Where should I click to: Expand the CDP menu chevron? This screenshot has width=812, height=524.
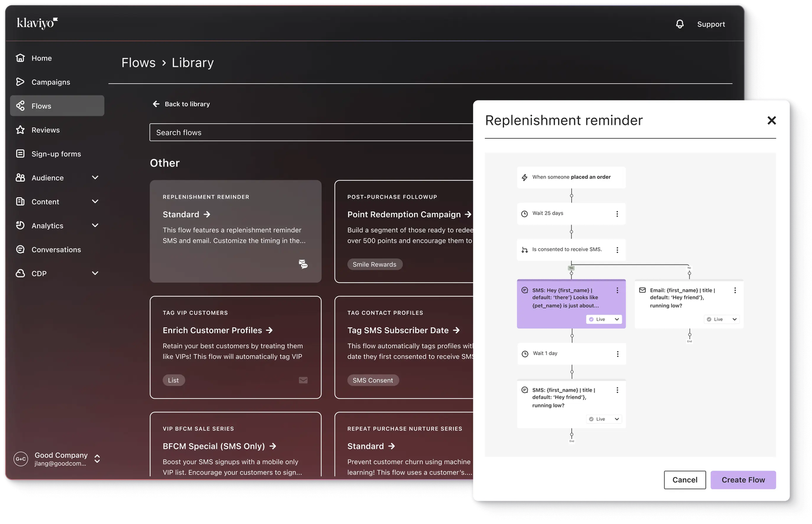tap(95, 273)
